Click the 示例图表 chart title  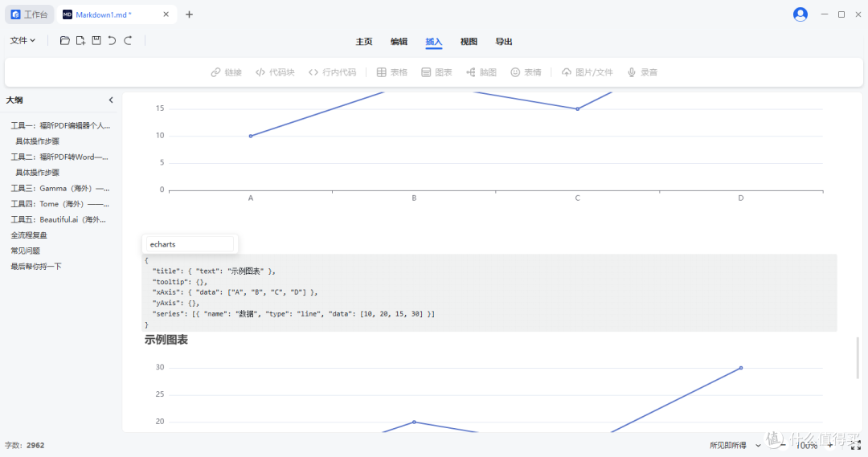click(166, 340)
